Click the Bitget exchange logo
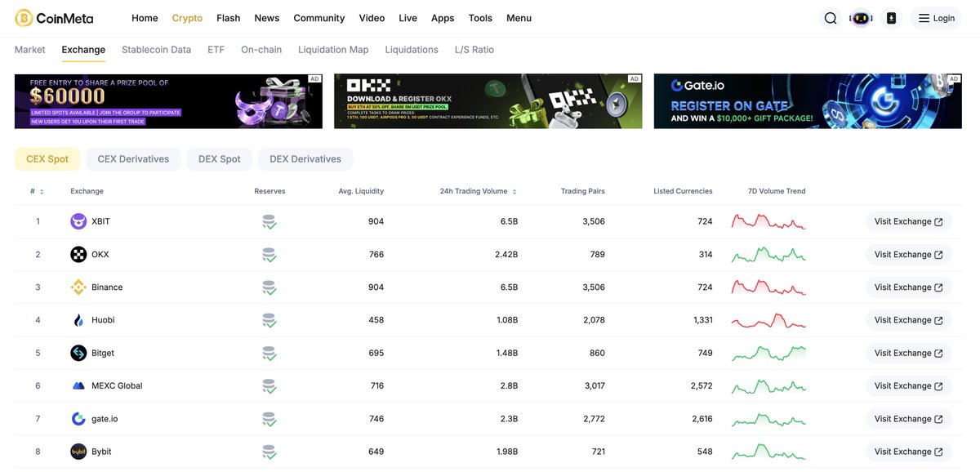The width and height of the screenshot is (980, 472). click(78, 353)
